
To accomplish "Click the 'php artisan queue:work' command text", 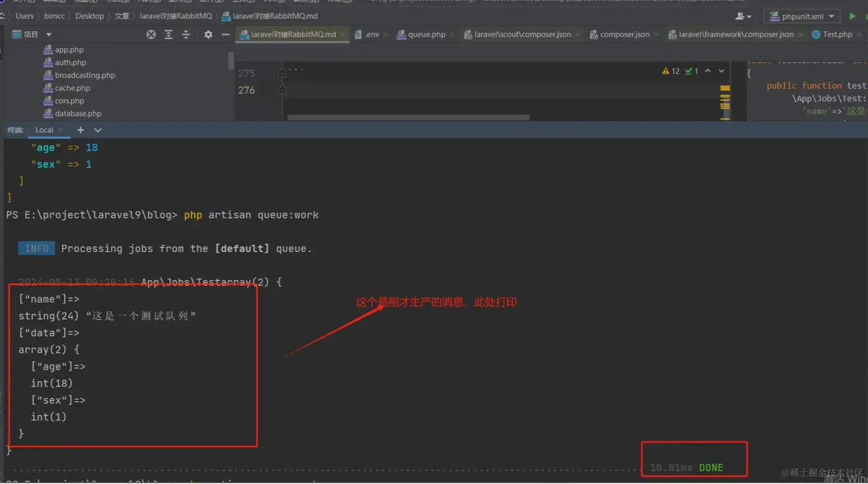I will [251, 215].
